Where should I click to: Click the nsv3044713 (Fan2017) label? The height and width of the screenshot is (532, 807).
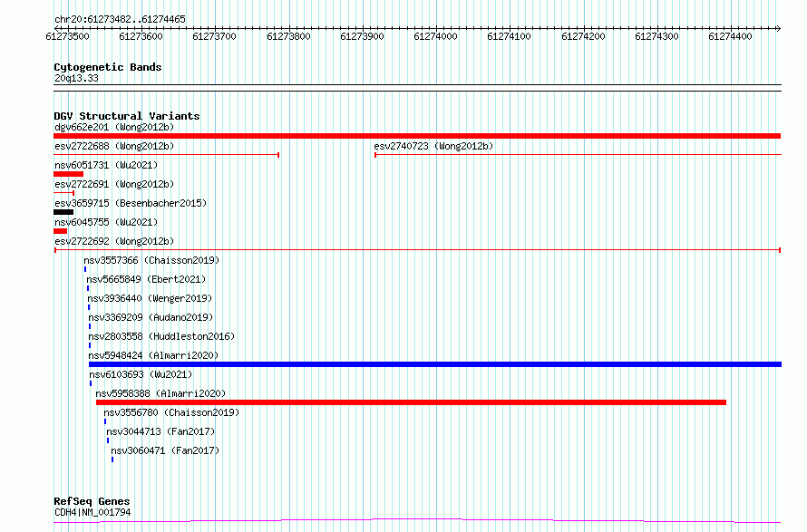(160, 431)
